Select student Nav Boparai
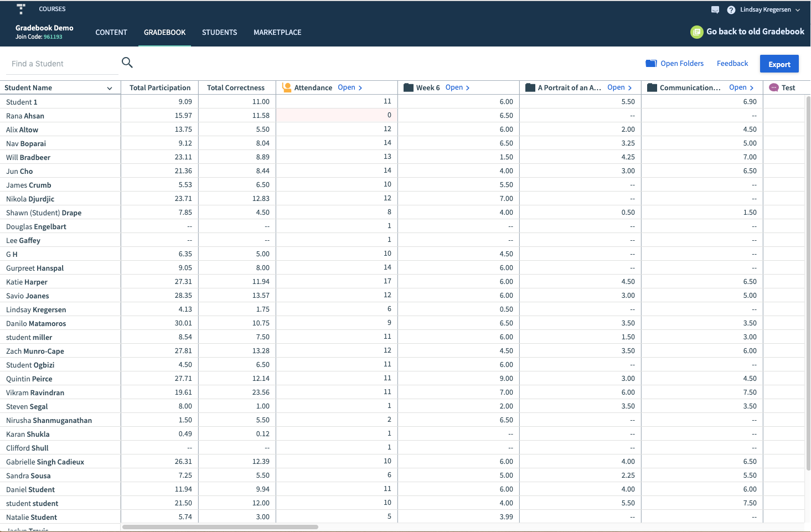 (x=26, y=143)
